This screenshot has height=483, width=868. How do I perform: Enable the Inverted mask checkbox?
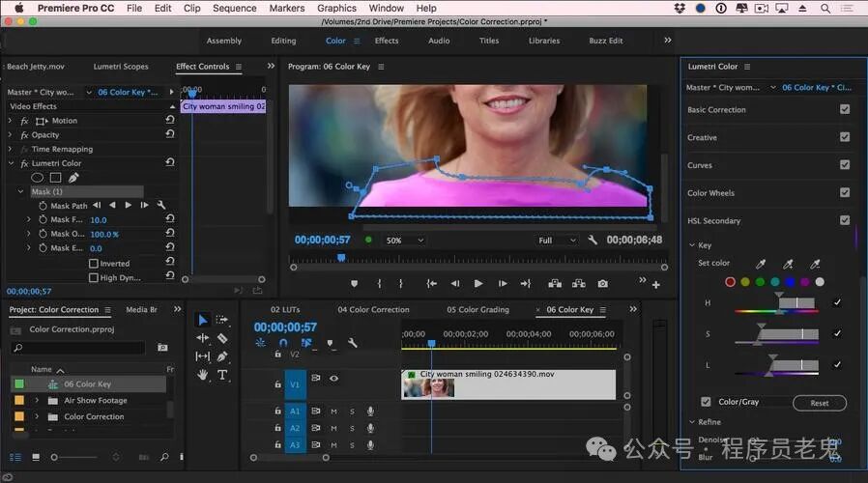94,264
